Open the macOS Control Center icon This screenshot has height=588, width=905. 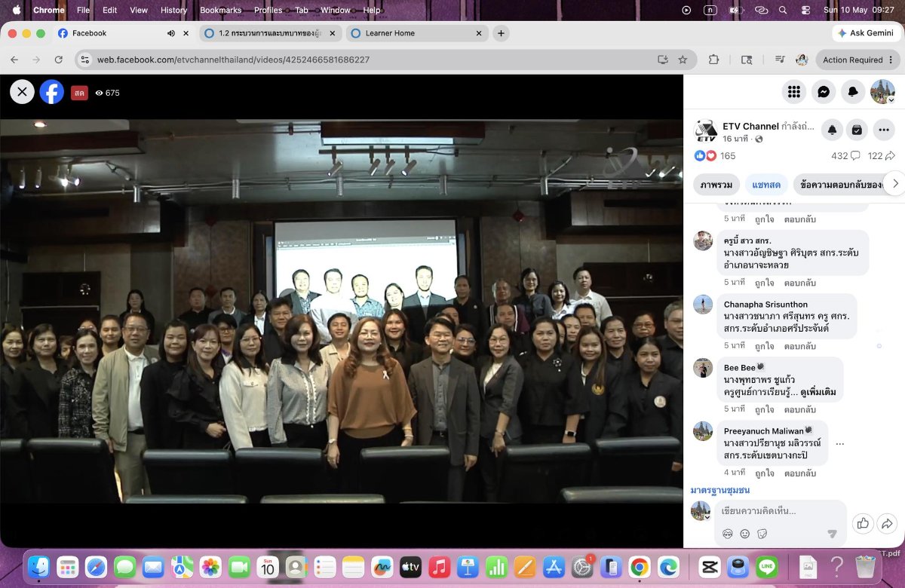805,10
